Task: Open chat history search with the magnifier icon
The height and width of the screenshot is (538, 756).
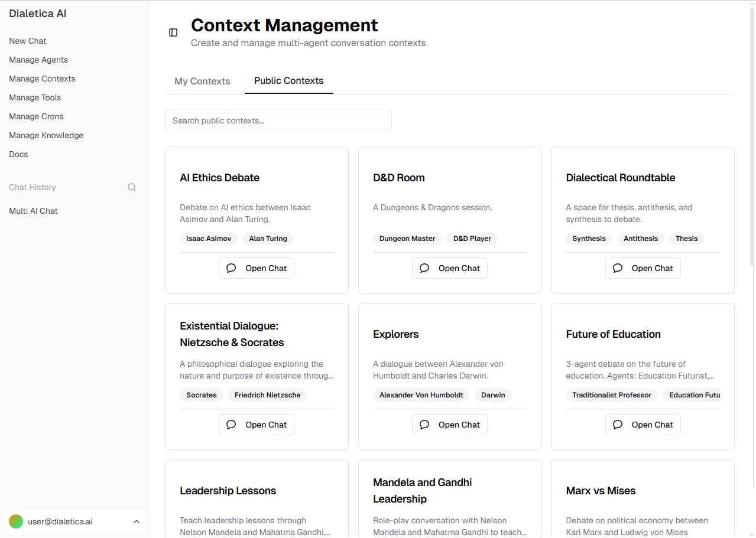Action: [131, 187]
